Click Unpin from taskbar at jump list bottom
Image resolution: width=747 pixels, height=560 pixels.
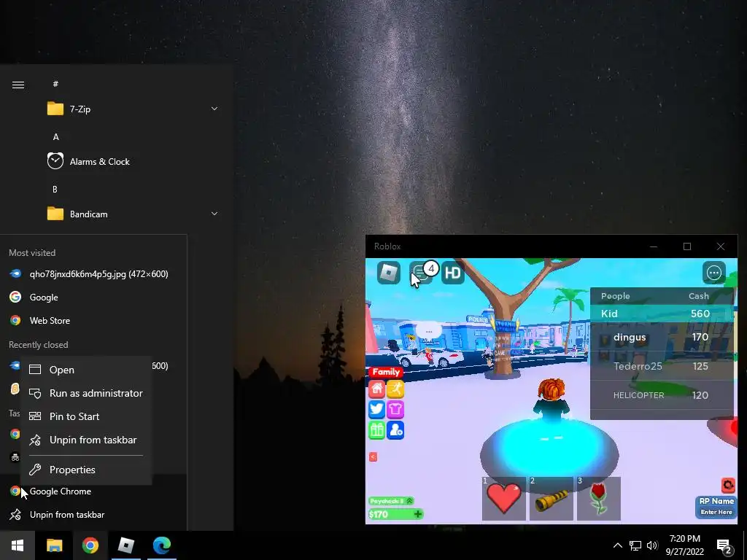[x=93, y=514]
